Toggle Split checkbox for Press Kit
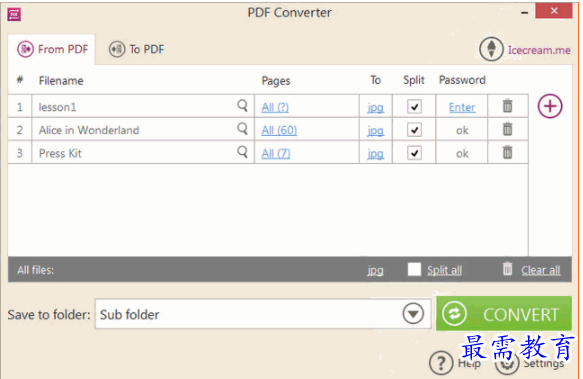583x379 pixels. 414,153
